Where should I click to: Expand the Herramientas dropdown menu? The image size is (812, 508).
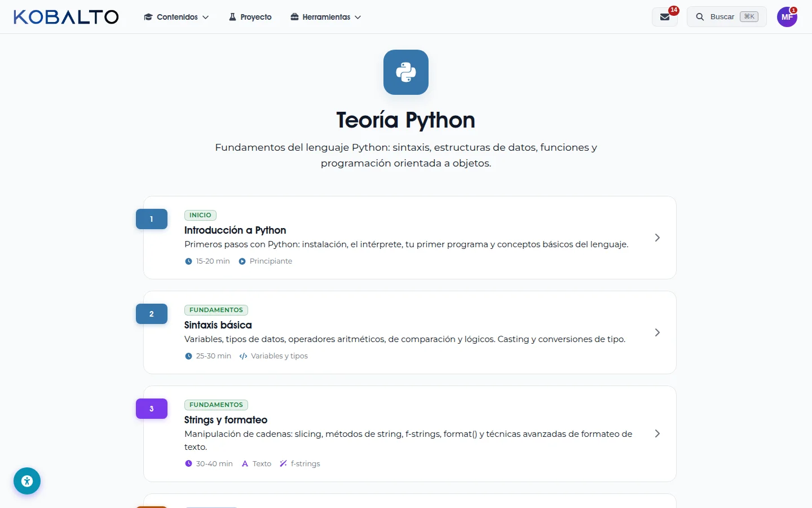(x=326, y=17)
